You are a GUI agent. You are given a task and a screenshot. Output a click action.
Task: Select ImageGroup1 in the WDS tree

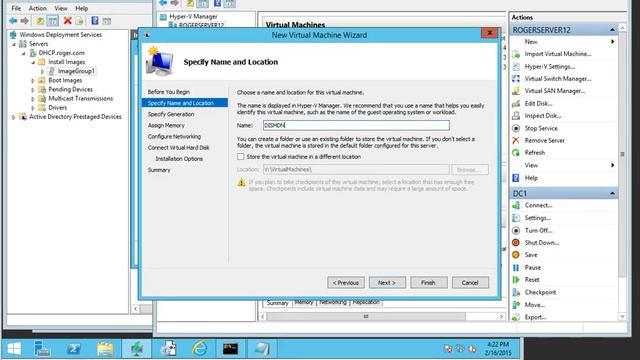pos(76,71)
